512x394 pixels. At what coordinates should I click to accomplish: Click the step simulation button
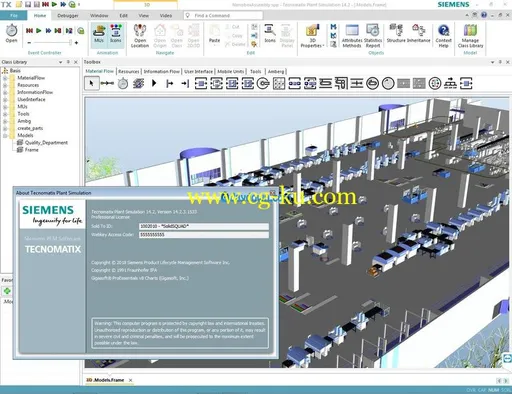[58, 31]
